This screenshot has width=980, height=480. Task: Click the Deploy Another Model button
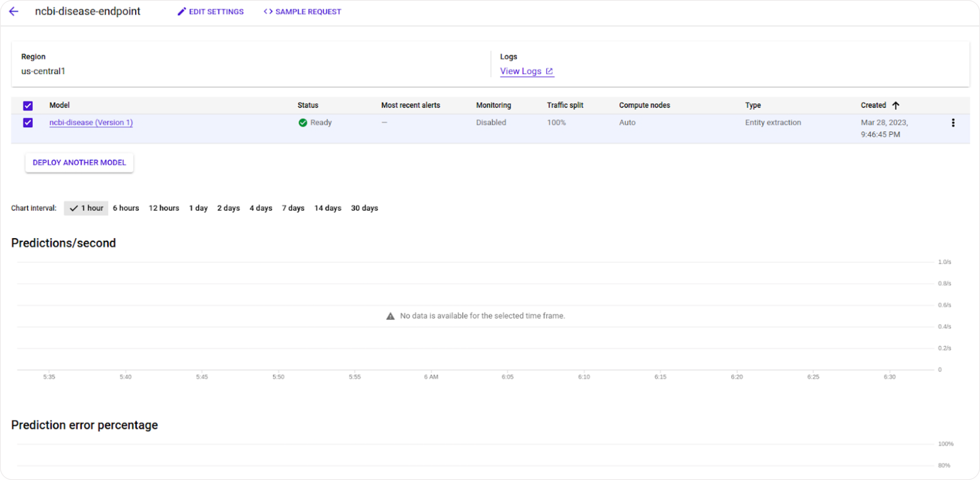click(79, 162)
